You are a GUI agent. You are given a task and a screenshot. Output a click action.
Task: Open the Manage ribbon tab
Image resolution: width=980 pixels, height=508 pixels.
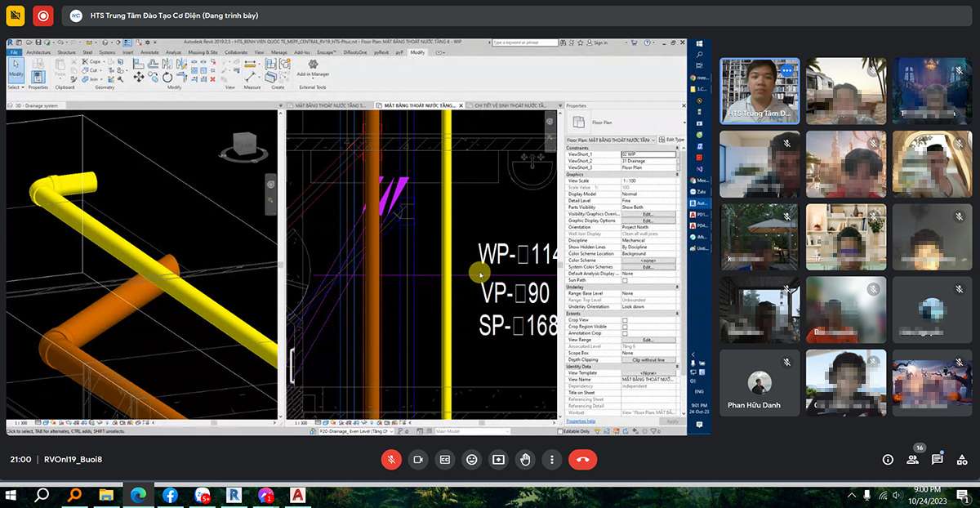click(x=279, y=52)
